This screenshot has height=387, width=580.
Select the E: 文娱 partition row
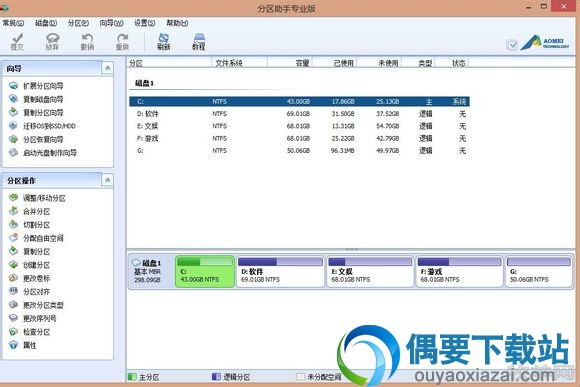coord(299,126)
